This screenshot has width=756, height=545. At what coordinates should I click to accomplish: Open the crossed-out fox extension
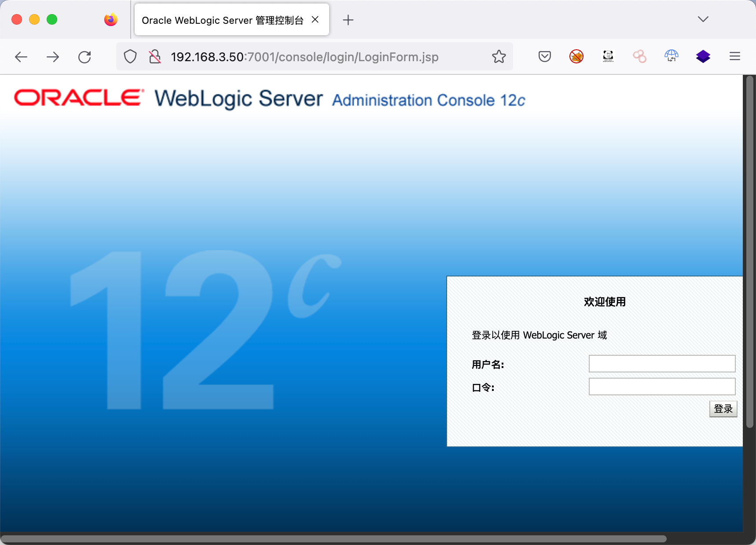pos(576,56)
